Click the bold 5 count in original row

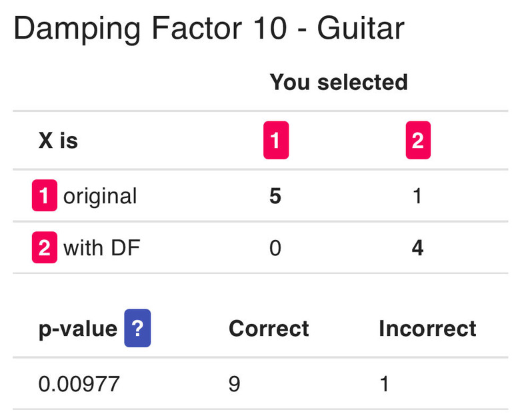[x=275, y=196]
